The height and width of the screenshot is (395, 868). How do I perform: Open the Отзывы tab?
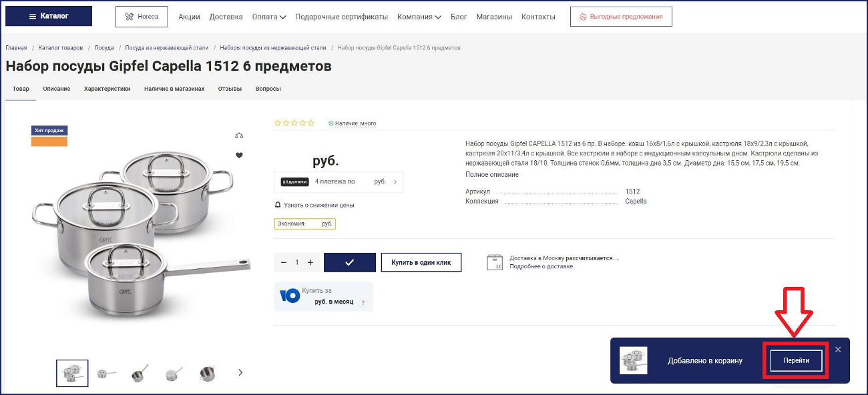tap(230, 89)
